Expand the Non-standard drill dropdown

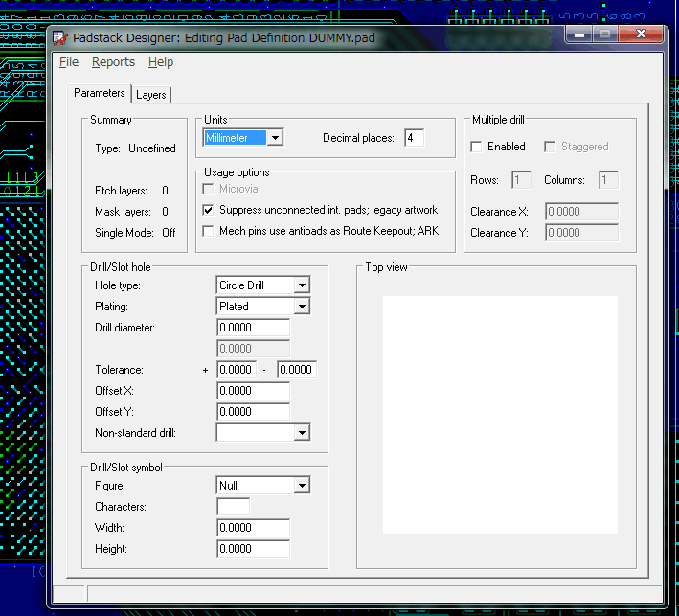(x=302, y=433)
